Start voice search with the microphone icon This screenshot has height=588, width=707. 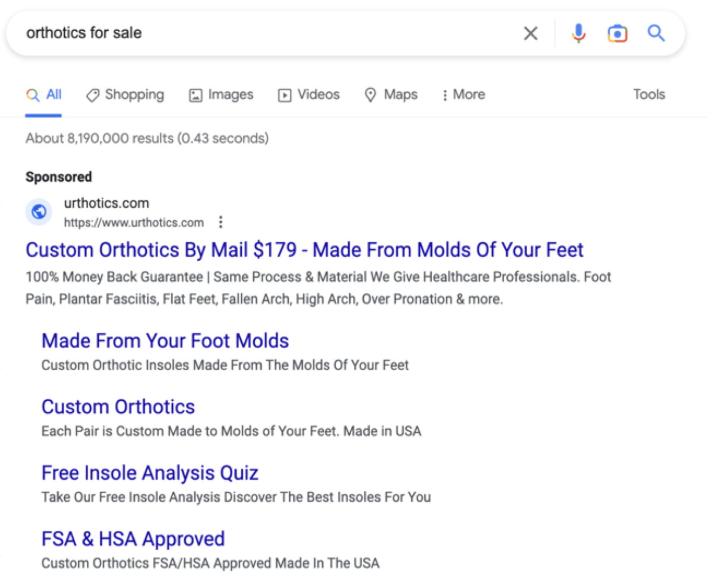coord(579,33)
